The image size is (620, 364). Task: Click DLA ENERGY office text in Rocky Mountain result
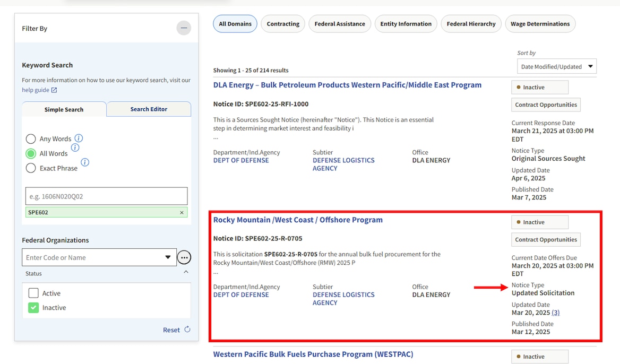point(431,295)
